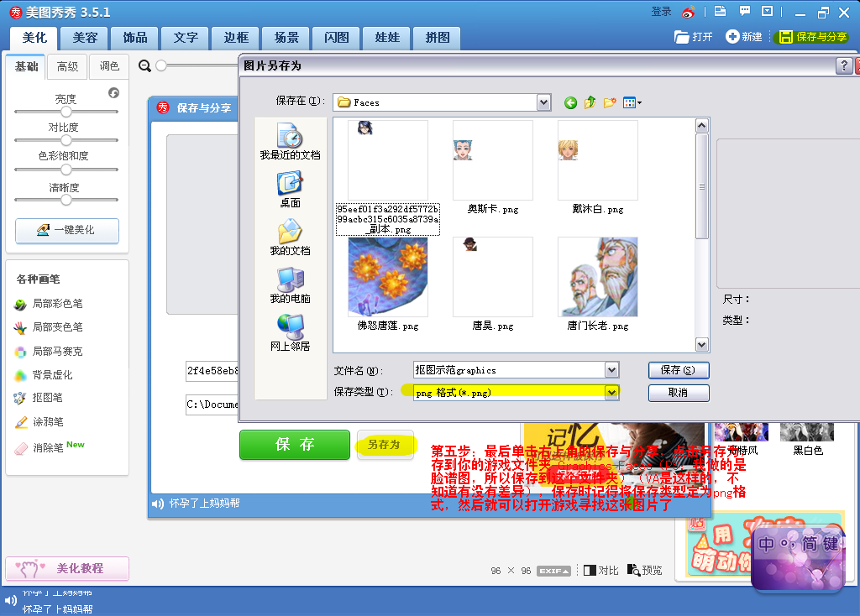Select the 唐门长老.png file thumbnail

(x=598, y=277)
